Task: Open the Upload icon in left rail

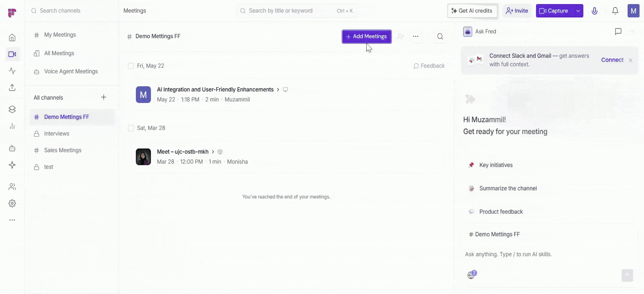Action: click(12, 88)
